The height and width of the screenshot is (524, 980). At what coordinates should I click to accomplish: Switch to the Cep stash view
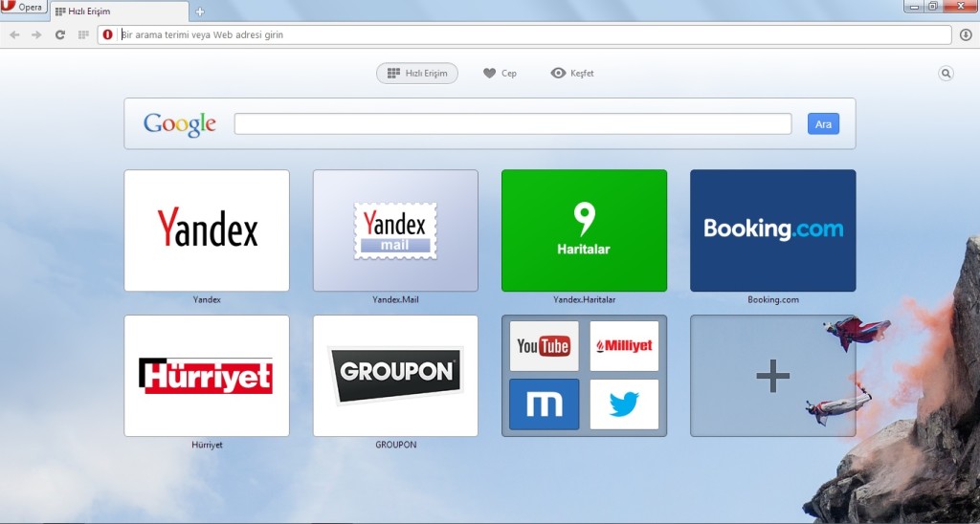click(x=500, y=73)
